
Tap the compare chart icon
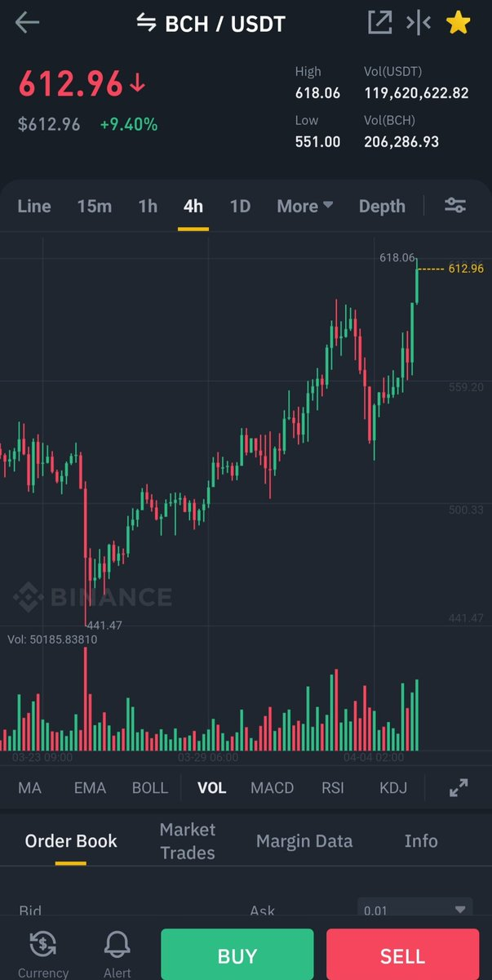click(x=419, y=23)
